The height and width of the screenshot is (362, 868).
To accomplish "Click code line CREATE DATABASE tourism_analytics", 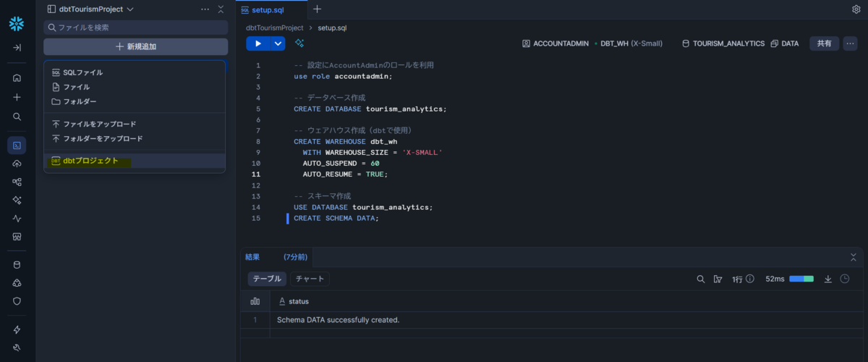I will tap(370, 109).
